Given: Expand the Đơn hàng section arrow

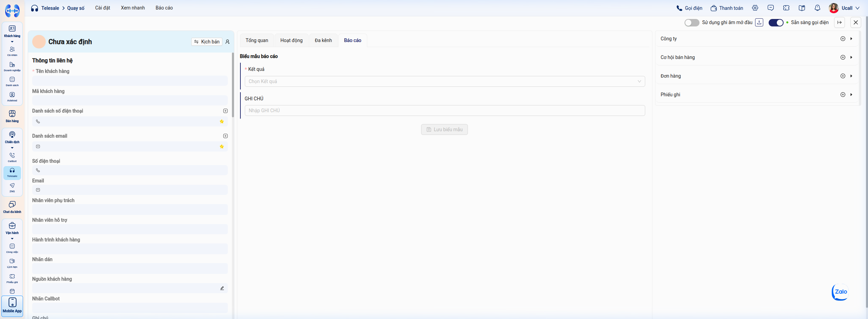Looking at the screenshot, I should coord(851,76).
